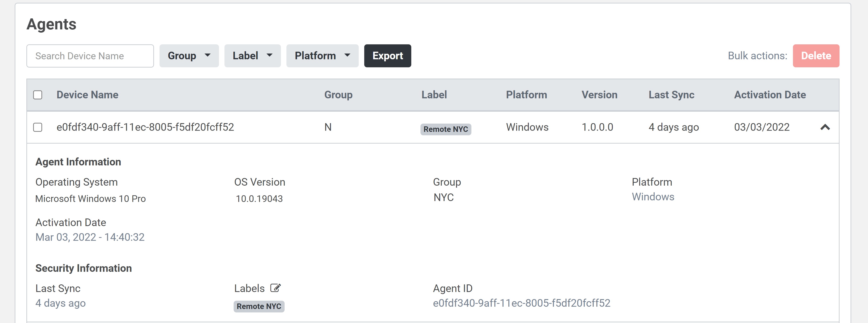Sort by Activation Date column header
This screenshot has height=323, width=868.
coord(770,95)
